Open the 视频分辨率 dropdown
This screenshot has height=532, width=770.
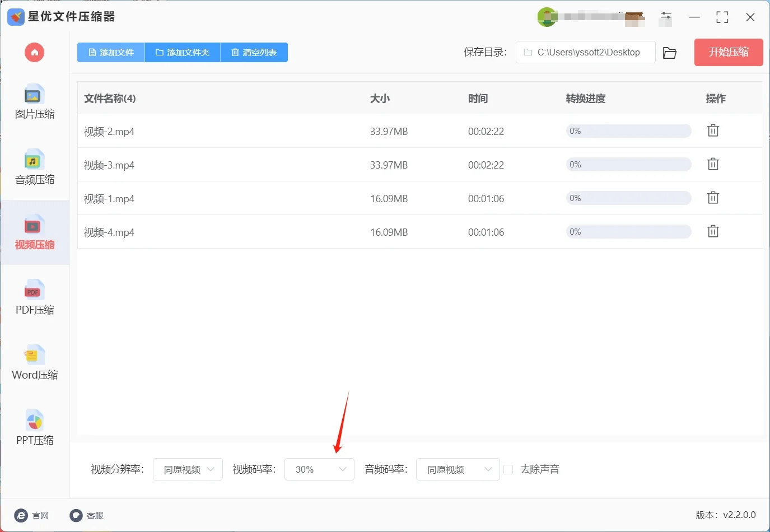pyautogui.click(x=188, y=469)
